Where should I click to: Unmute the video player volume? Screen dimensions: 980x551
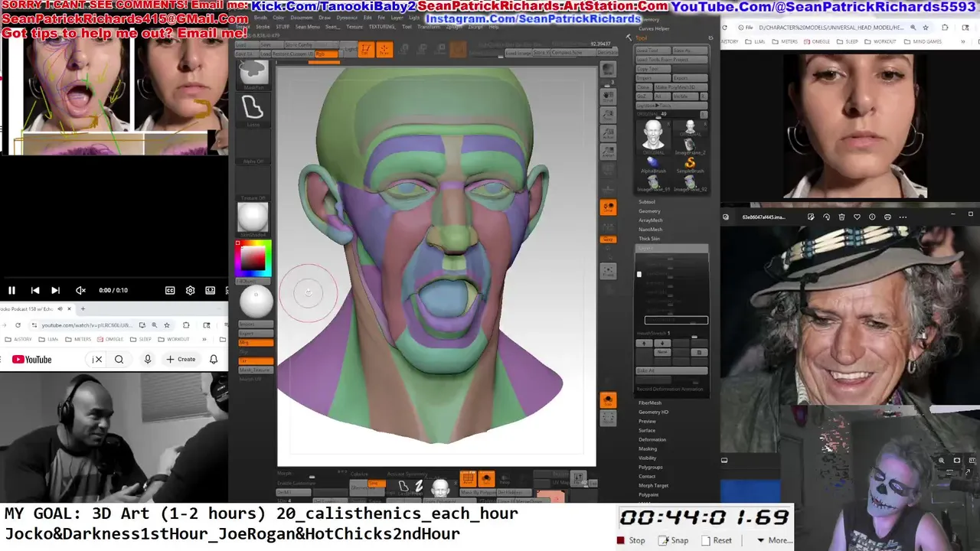(x=80, y=290)
